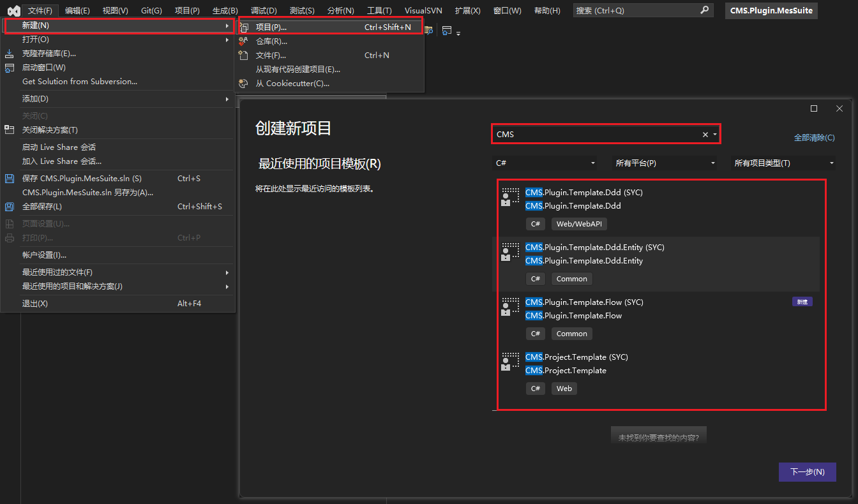Click the 全部清除(C) link
858x504 pixels.
814,138
